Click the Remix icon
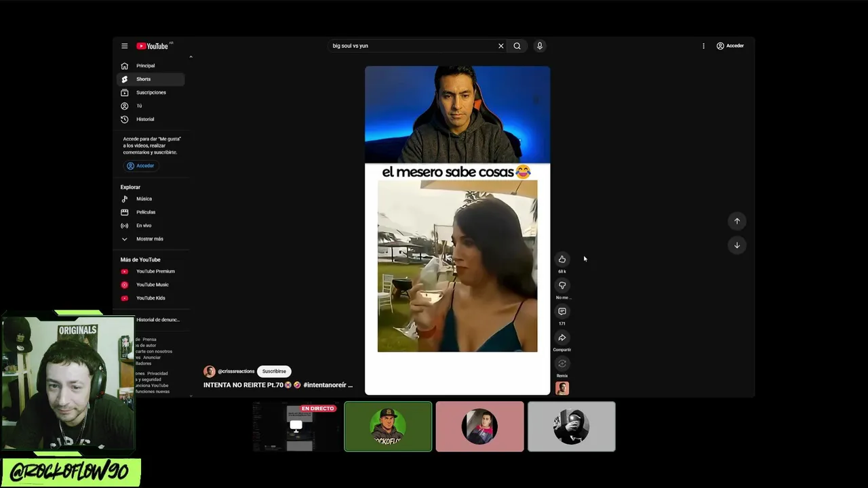 562,363
